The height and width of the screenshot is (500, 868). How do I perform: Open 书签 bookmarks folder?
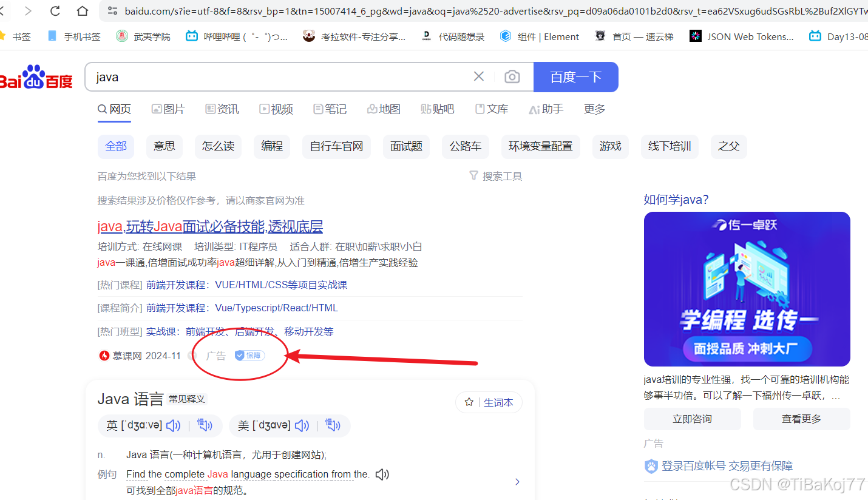[x=16, y=36]
